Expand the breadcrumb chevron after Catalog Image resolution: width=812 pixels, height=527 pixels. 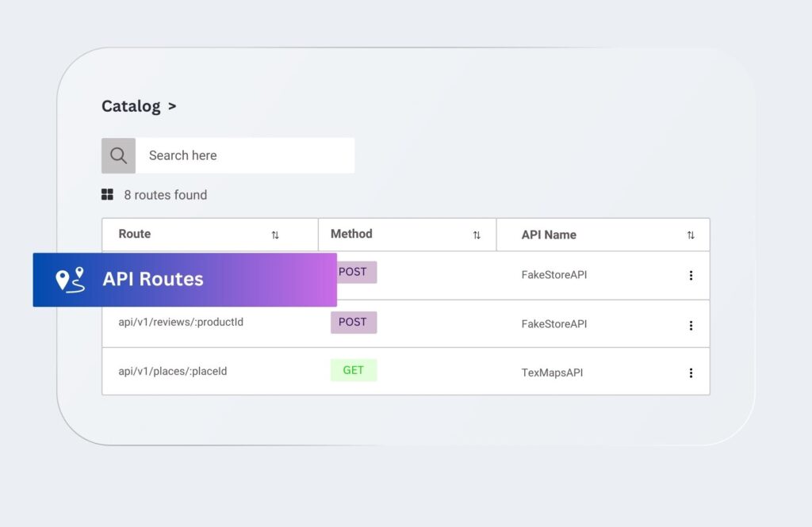click(x=172, y=107)
